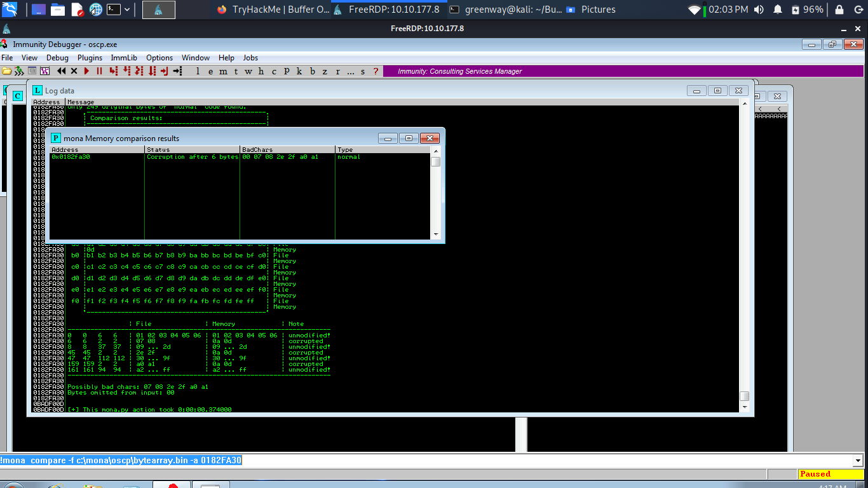
Task: Open the Log window via the l icon
Action: click(199, 71)
